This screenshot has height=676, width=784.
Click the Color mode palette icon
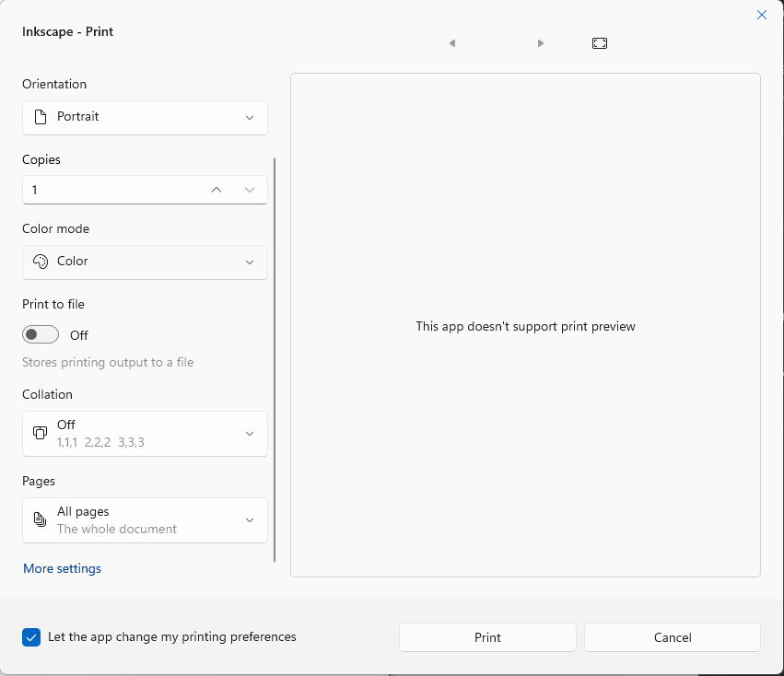pyautogui.click(x=40, y=262)
